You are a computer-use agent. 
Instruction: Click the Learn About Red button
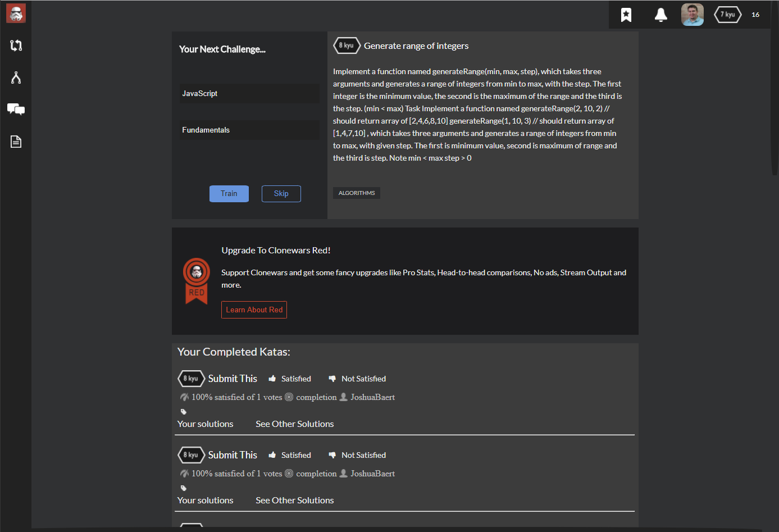coord(254,310)
